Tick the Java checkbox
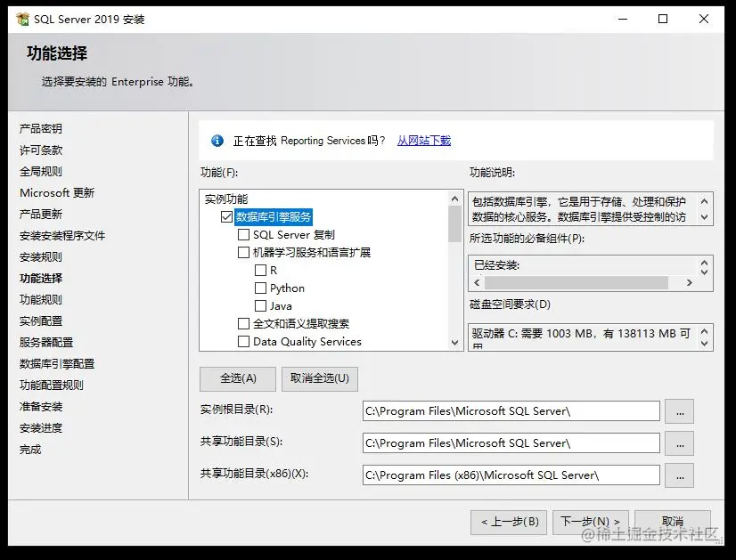Screen dimensions: 736x560 (260, 305)
